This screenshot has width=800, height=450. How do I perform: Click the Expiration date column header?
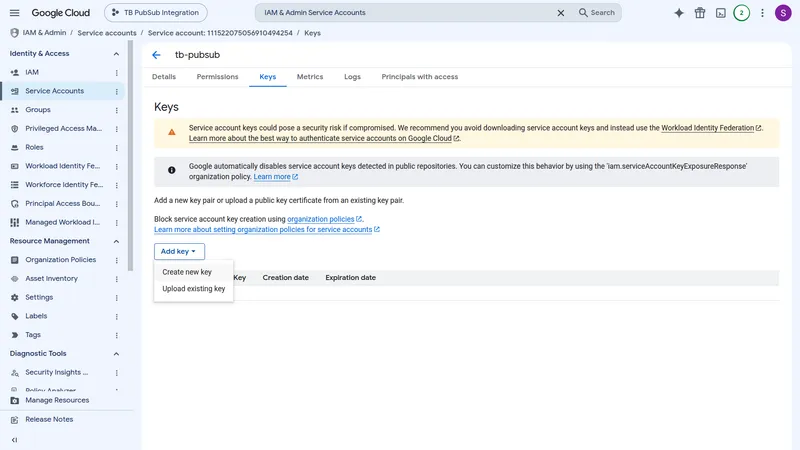pyautogui.click(x=351, y=278)
